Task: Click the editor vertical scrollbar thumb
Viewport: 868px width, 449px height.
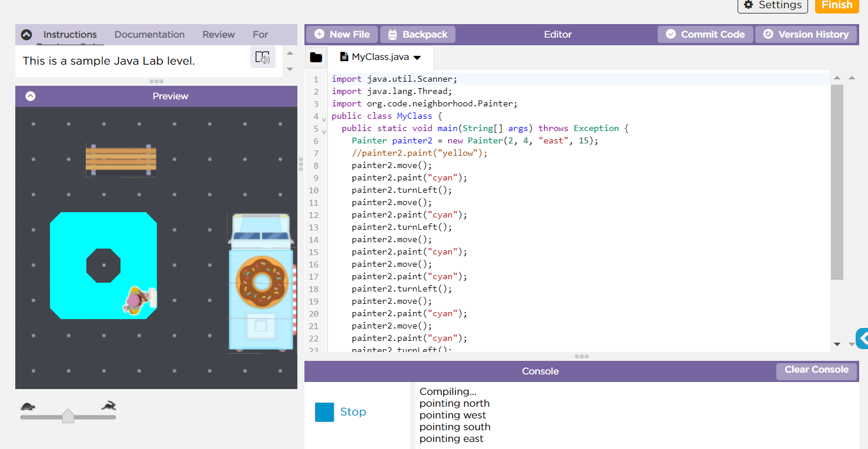Action: click(x=837, y=182)
